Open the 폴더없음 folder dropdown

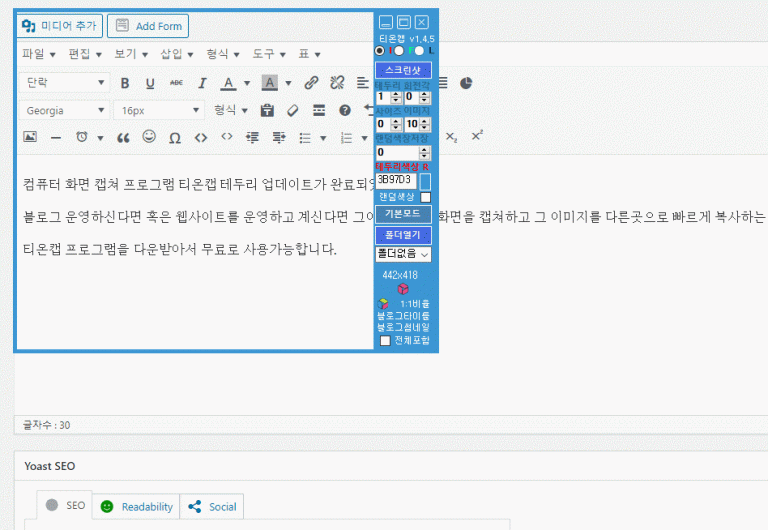(x=403, y=254)
